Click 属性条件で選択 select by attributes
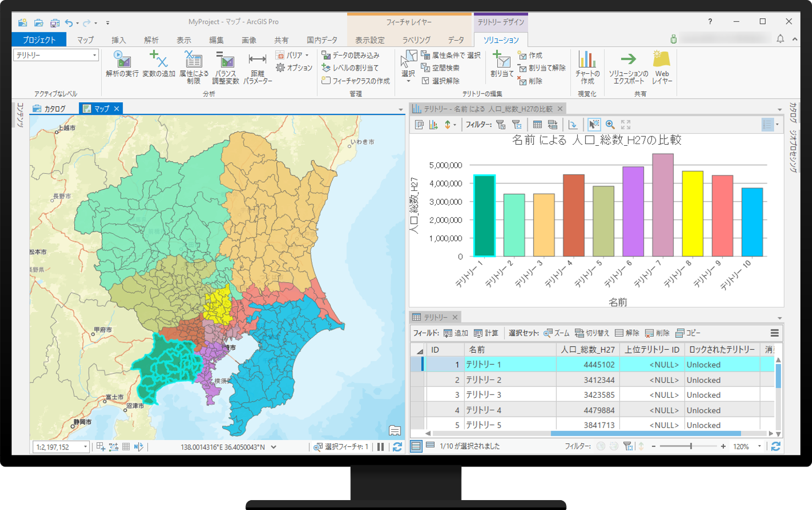Image resolution: width=812 pixels, height=510 pixels. pyautogui.click(x=451, y=55)
